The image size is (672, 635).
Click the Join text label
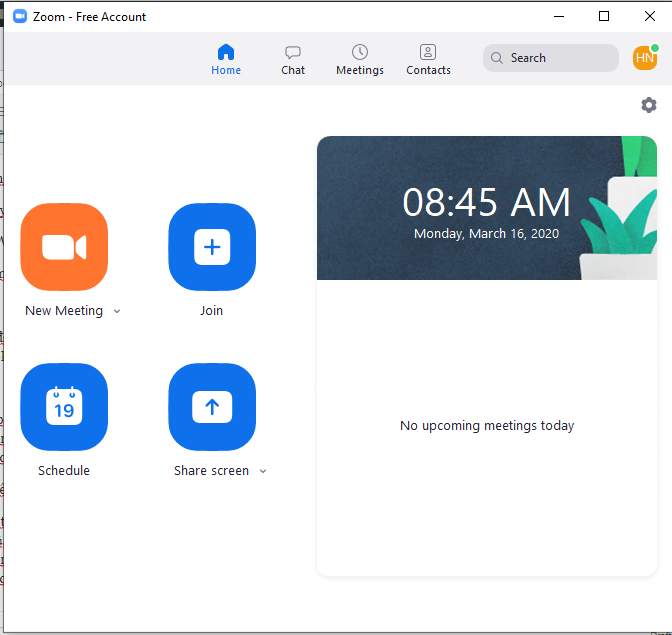pos(211,311)
